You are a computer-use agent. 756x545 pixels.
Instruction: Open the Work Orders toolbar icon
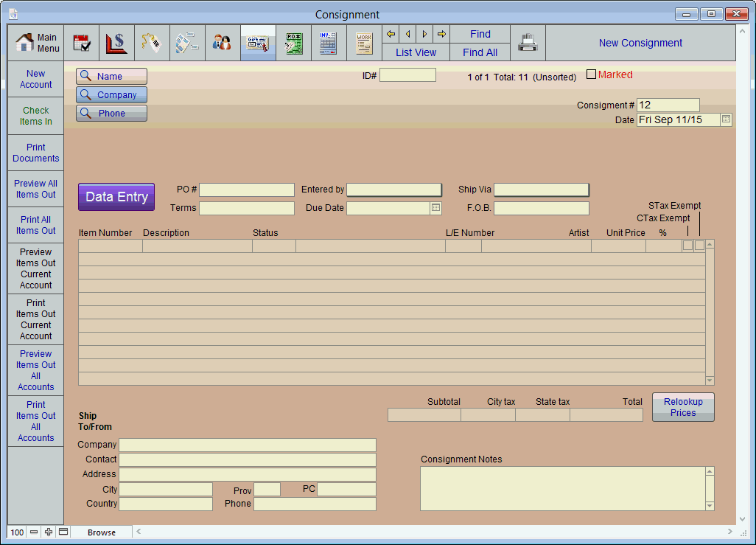click(x=363, y=42)
